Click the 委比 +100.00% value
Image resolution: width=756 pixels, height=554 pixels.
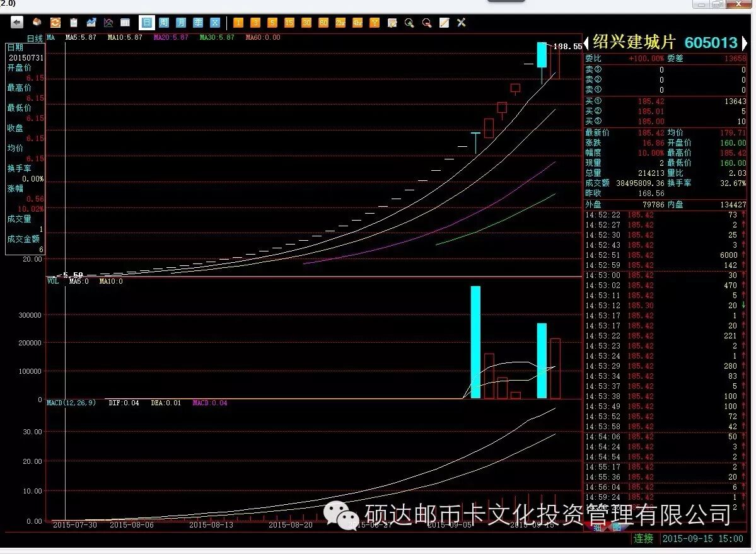(x=646, y=59)
